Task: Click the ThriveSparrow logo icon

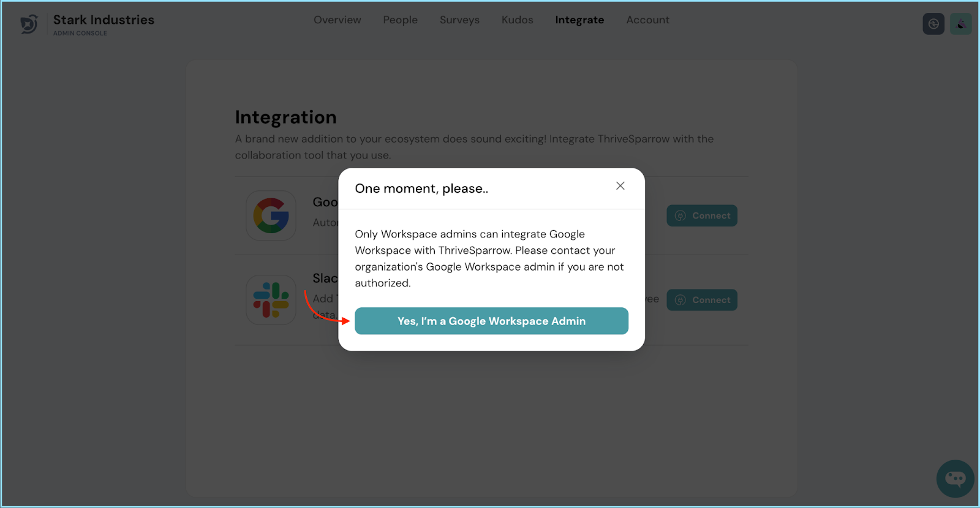Action: (29, 24)
